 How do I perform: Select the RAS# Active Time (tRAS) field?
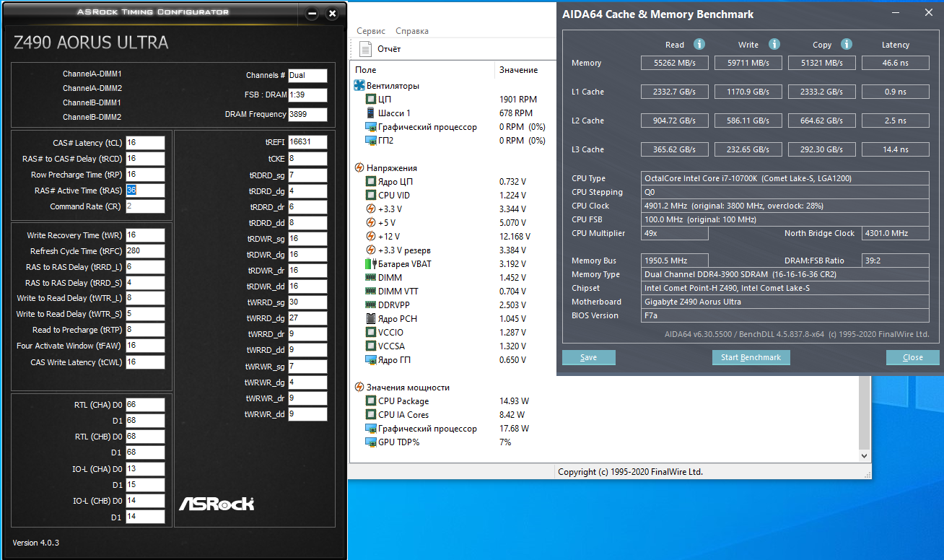[145, 191]
